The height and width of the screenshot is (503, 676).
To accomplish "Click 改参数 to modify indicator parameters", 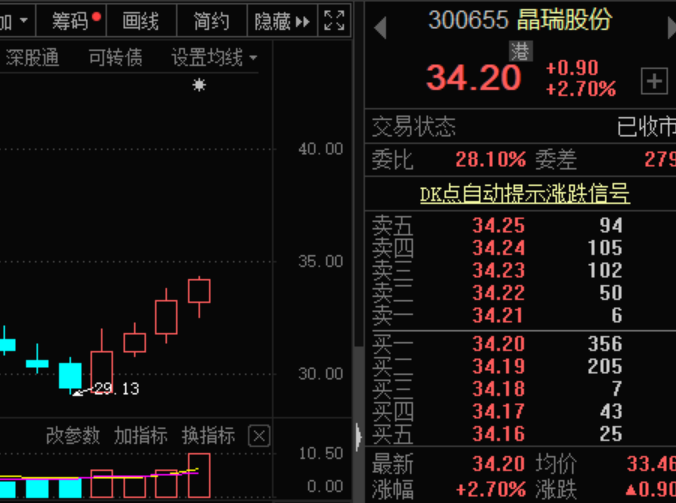I will (73, 436).
